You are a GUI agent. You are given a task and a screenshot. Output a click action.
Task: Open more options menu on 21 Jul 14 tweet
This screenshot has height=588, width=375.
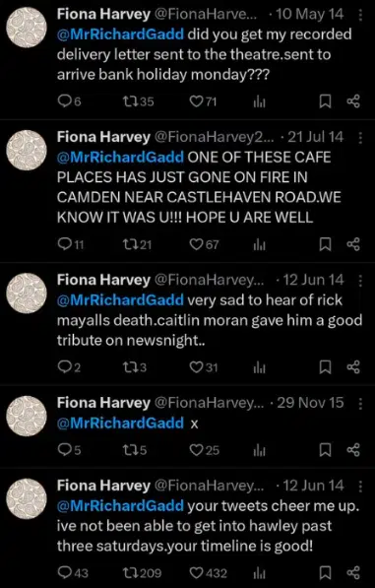pyautogui.click(x=360, y=138)
